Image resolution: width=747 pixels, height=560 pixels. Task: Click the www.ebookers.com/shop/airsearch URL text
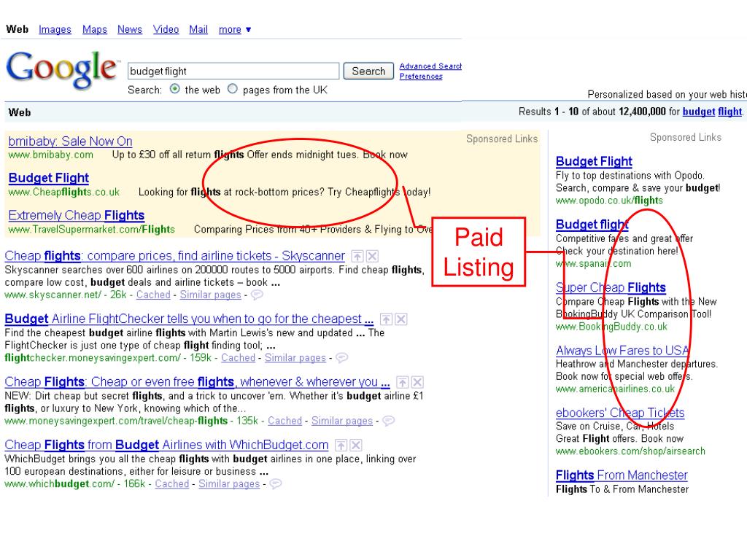click(630, 451)
